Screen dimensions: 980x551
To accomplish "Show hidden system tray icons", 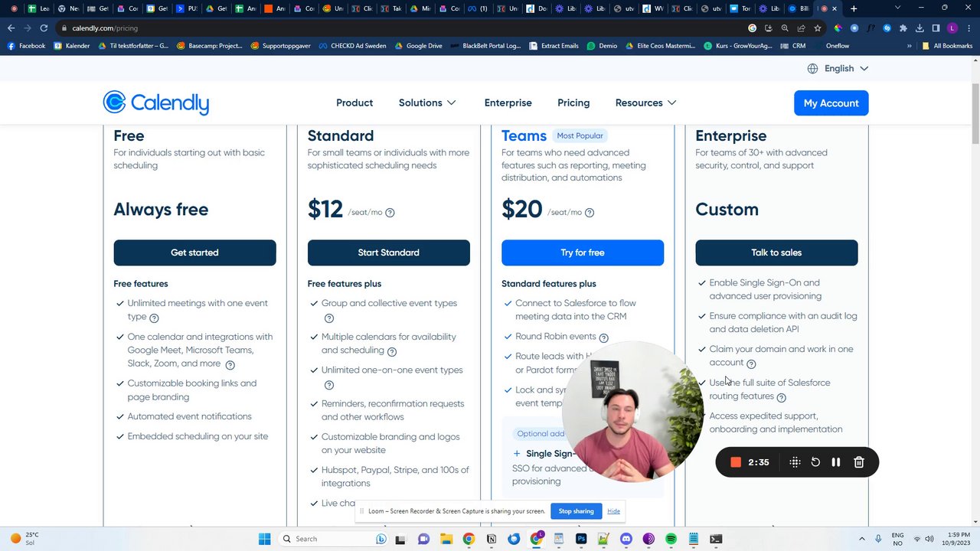I will coord(861,539).
